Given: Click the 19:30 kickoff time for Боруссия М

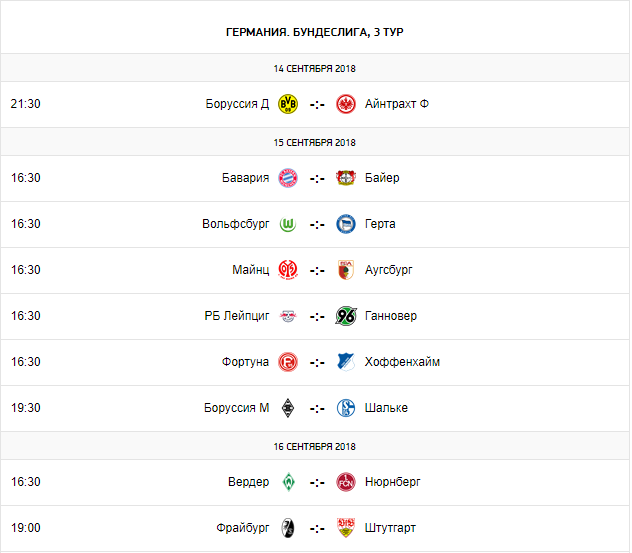Looking at the screenshot, I should click(26, 408).
